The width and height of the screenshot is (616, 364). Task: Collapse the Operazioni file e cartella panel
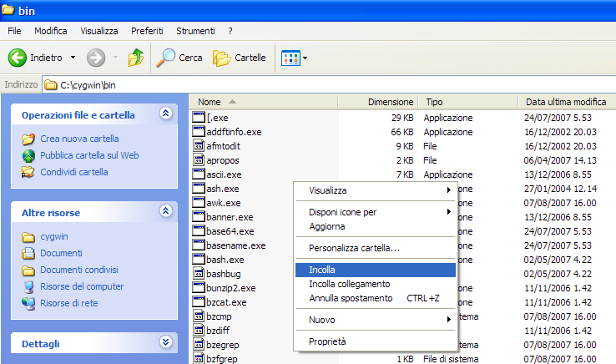(x=166, y=114)
